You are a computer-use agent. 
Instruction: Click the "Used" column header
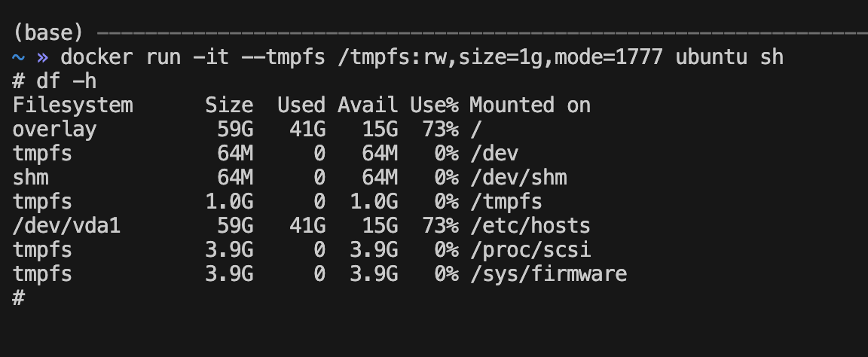pos(301,105)
